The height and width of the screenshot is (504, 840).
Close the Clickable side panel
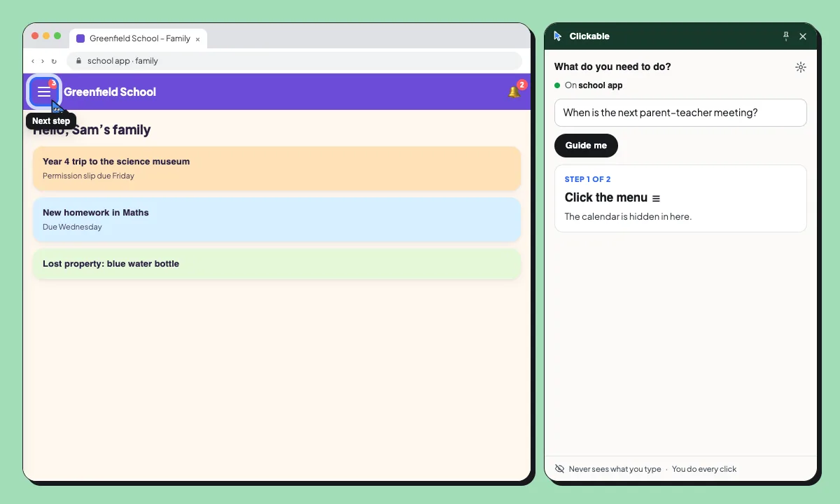(x=803, y=36)
